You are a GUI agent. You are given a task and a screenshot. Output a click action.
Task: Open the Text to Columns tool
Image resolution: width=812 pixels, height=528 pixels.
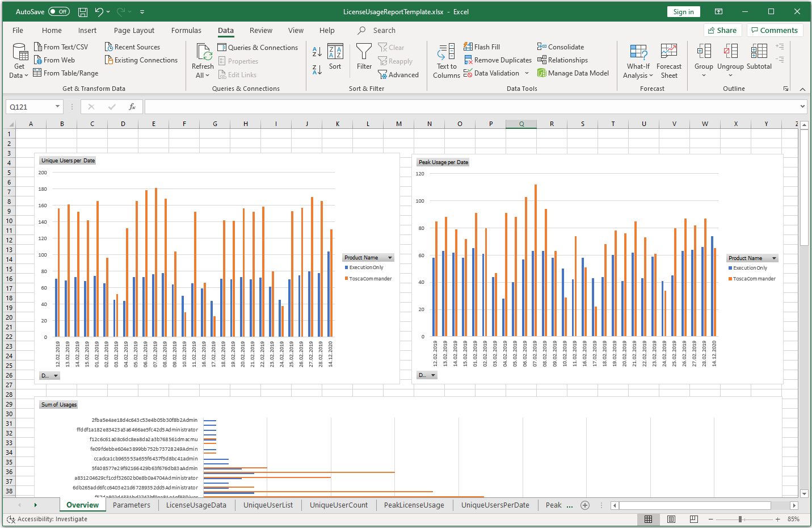click(446, 61)
